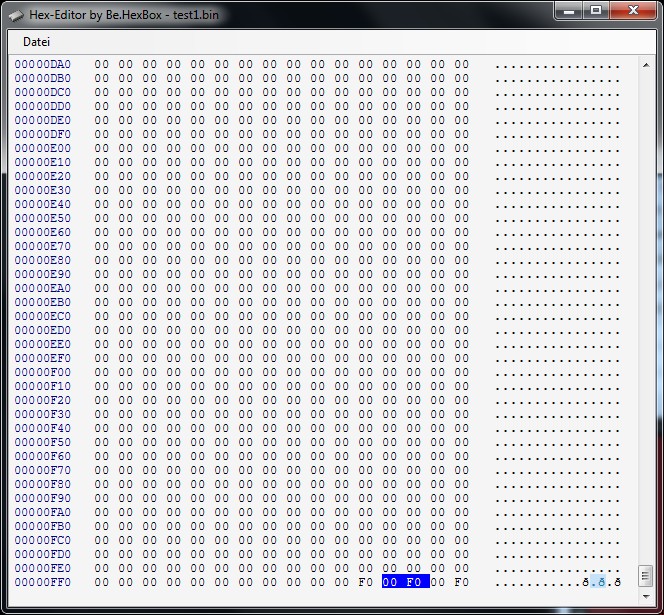The height and width of the screenshot is (615, 664).
Task: Click the highlighted ð character in ASCII column
Action: coord(601,582)
